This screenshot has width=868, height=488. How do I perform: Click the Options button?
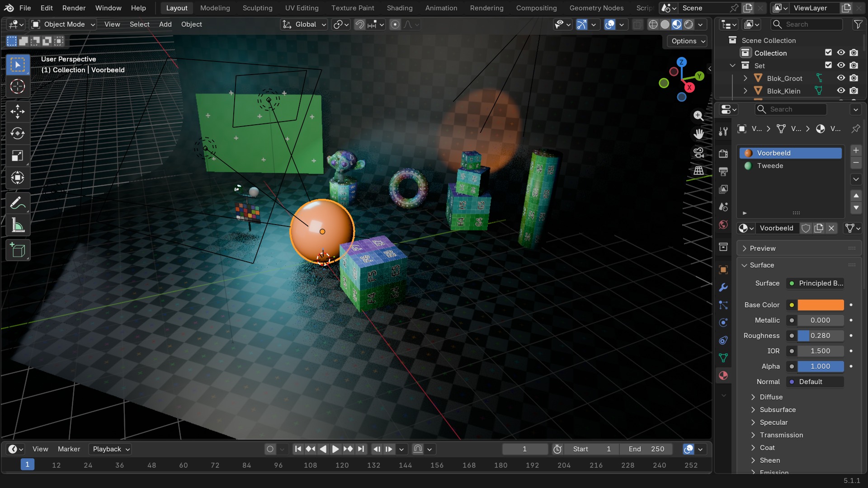click(x=687, y=41)
